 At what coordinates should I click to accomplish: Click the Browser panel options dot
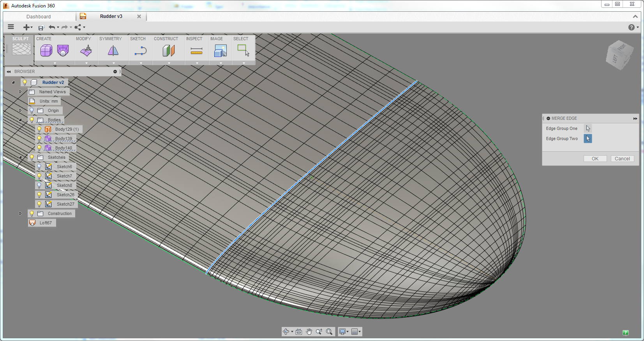tap(115, 72)
